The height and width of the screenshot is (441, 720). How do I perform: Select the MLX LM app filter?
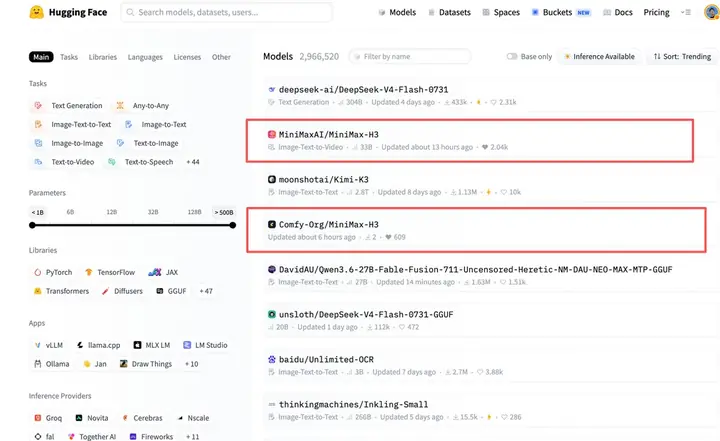[152, 345]
